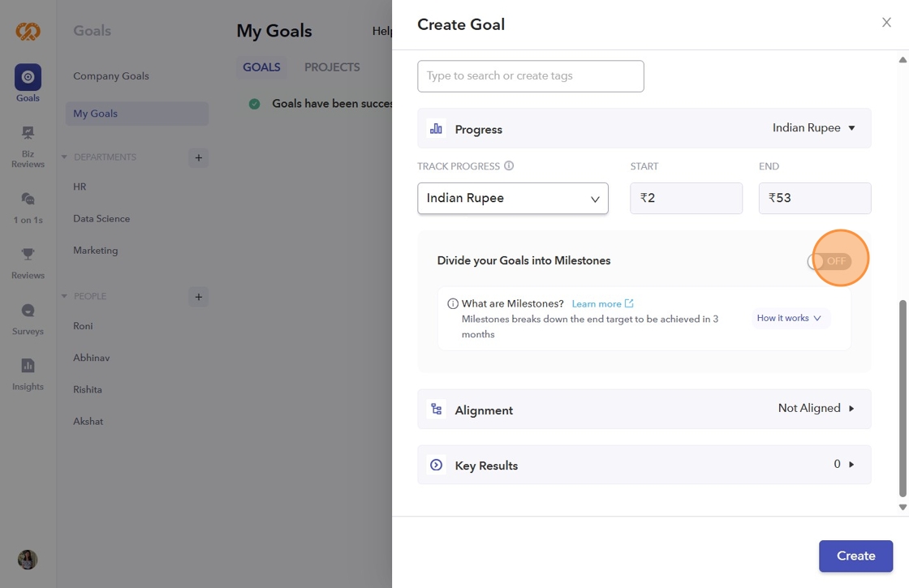Screen dimensions: 909x588
Task: Click the tags search input field
Action: 530,76
